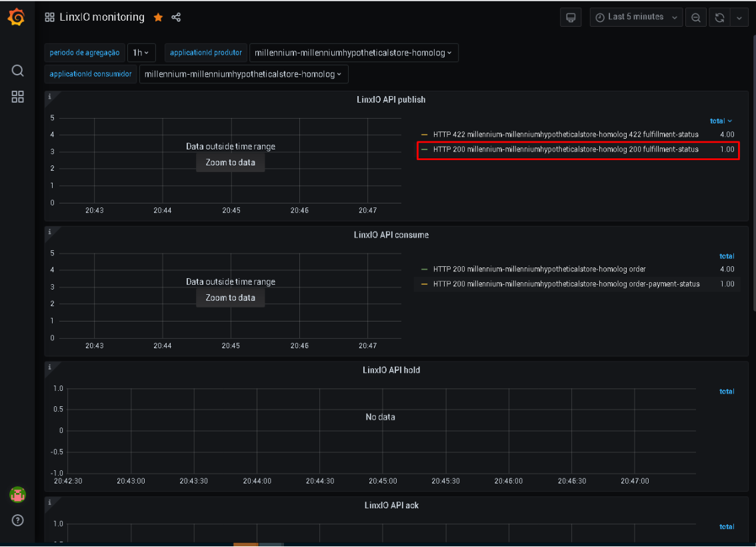Viewport: 756px width, 547px height.
Task: Open applicationId consumidor value dropdown
Action: click(x=243, y=74)
